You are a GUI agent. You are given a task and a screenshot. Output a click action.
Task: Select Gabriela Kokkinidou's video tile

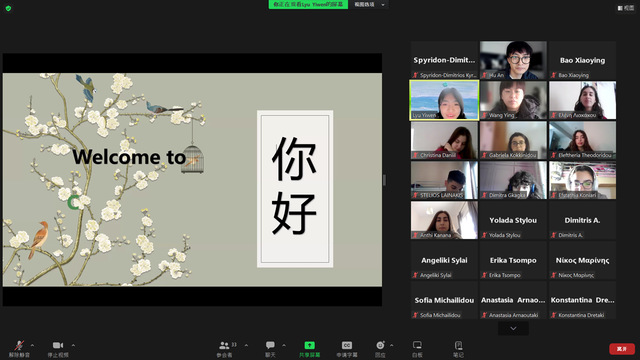[513, 140]
